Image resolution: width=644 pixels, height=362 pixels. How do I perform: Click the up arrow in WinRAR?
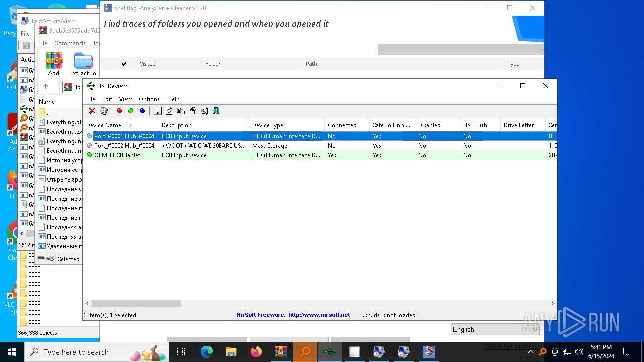pos(45,86)
